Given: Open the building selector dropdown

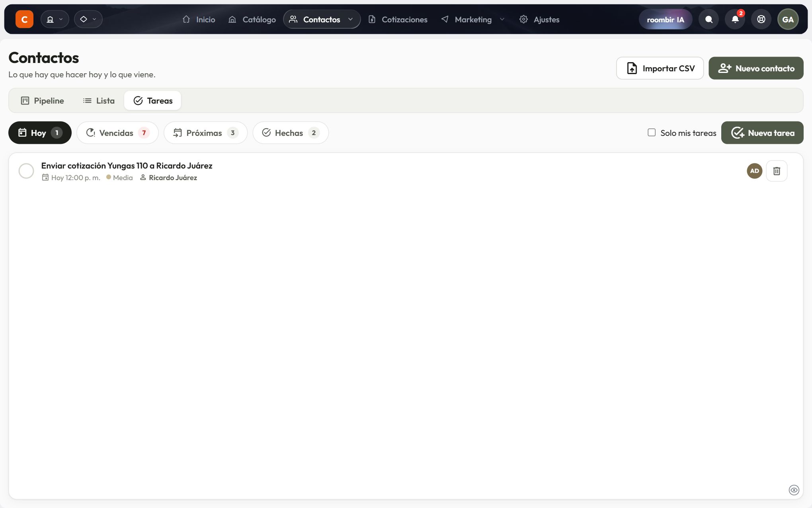Looking at the screenshot, I should coord(55,19).
